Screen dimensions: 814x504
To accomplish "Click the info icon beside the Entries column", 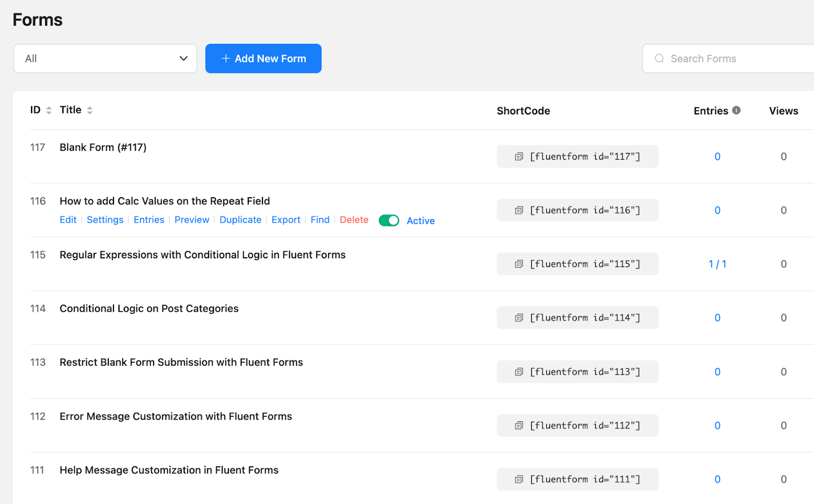I will [x=737, y=110].
